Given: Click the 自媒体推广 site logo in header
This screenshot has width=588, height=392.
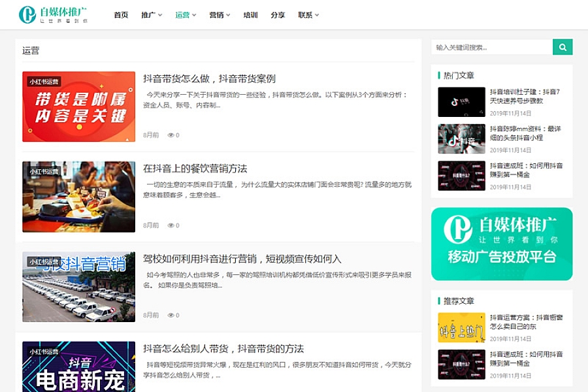Looking at the screenshot, I should [x=54, y=14].
